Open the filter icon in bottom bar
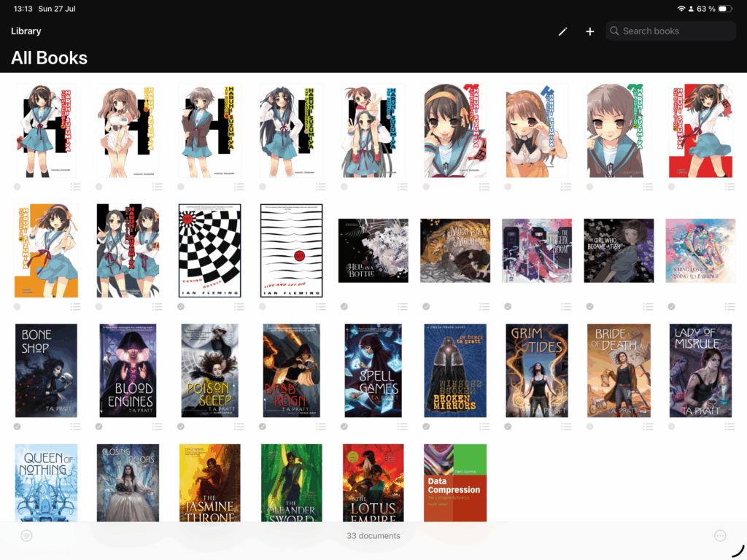747x560 pixels. [x=27, y=536]
